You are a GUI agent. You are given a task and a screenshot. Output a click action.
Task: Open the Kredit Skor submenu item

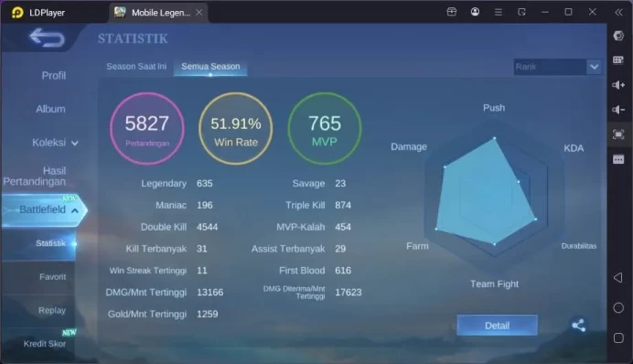point(45,343)
